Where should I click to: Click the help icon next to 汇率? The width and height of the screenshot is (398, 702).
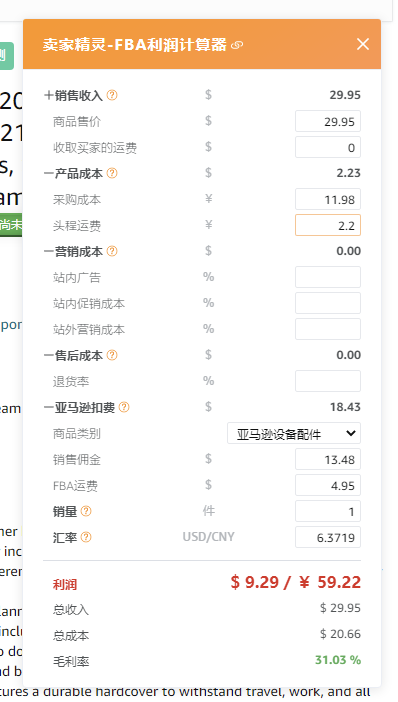click(x=86, y=537)
